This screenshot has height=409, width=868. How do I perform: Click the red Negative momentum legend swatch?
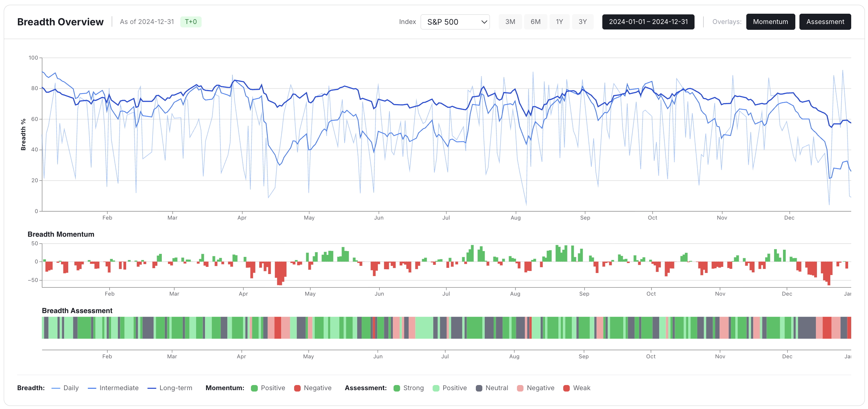(x=297, y=388)
